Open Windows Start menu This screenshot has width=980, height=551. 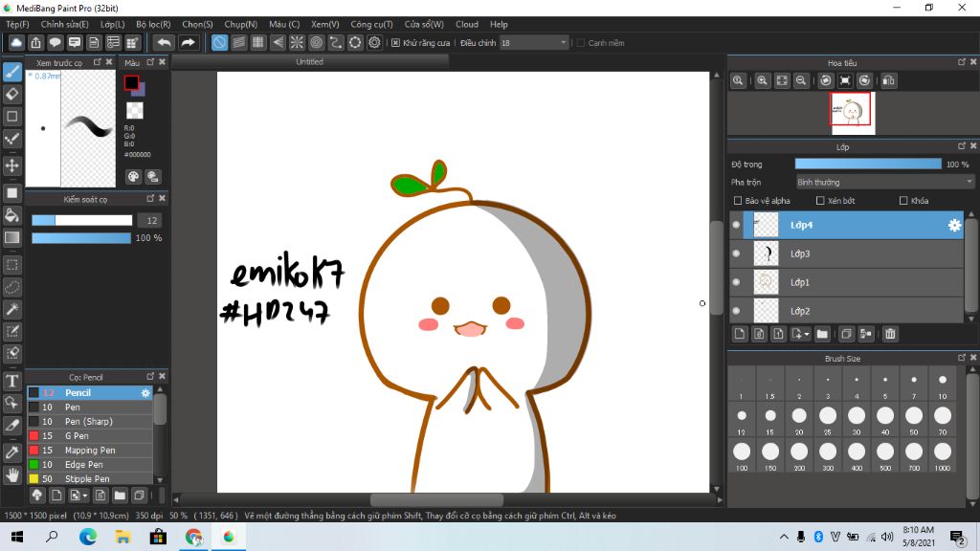pos(17,537)
